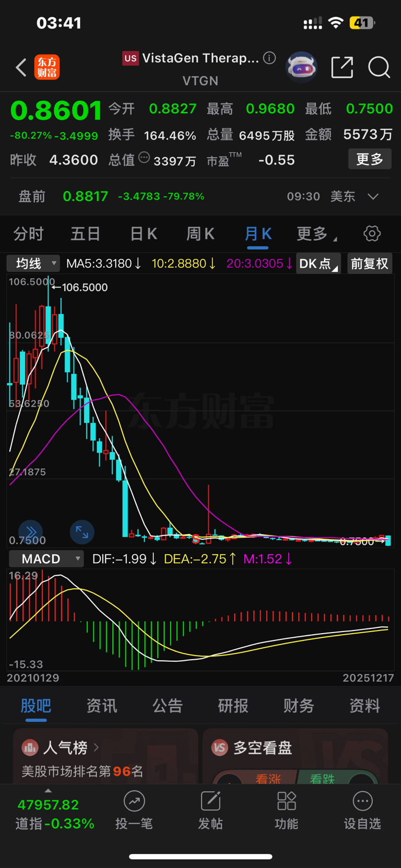The image size is (401, 868).
Task: Tap the US market flag badge
Action: [x=131, y=58]
